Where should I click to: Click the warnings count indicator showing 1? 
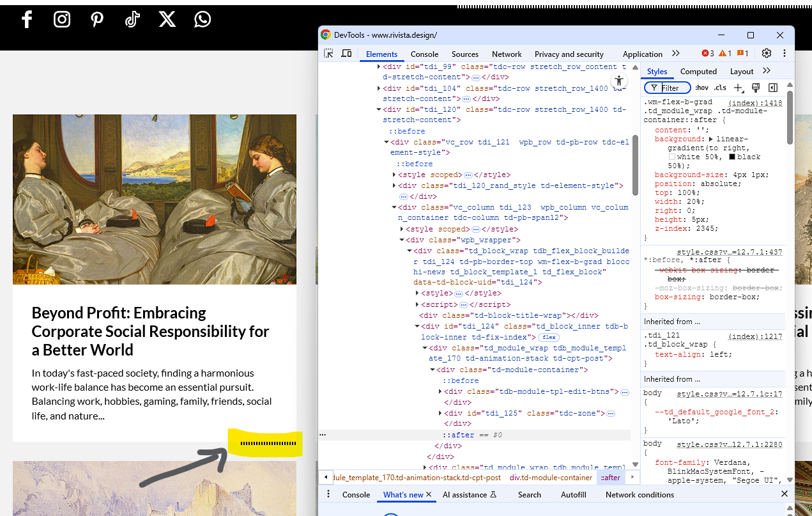[x=725, y=54]
